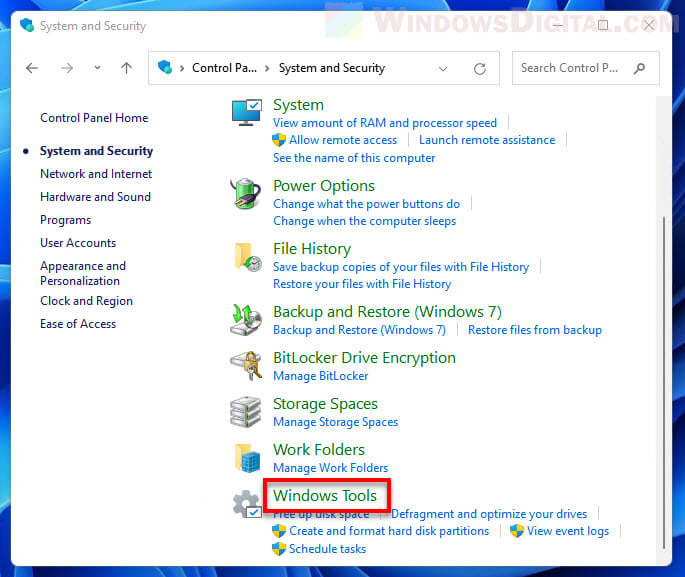Open Hardware and Sound category

tap(95, 197)
